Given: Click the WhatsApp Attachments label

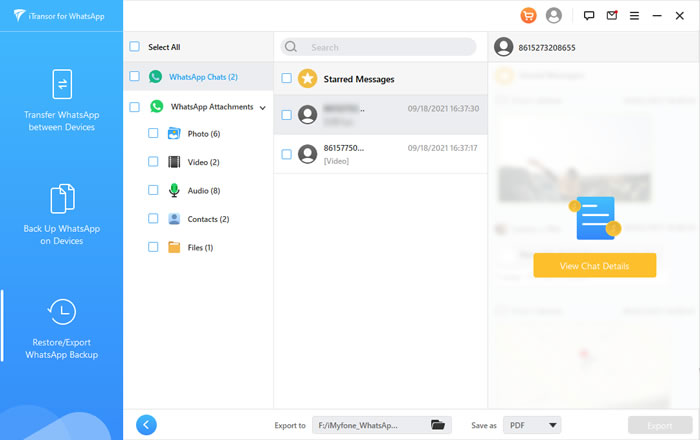Looking at the screenshot, I should (x=212, y=107).
